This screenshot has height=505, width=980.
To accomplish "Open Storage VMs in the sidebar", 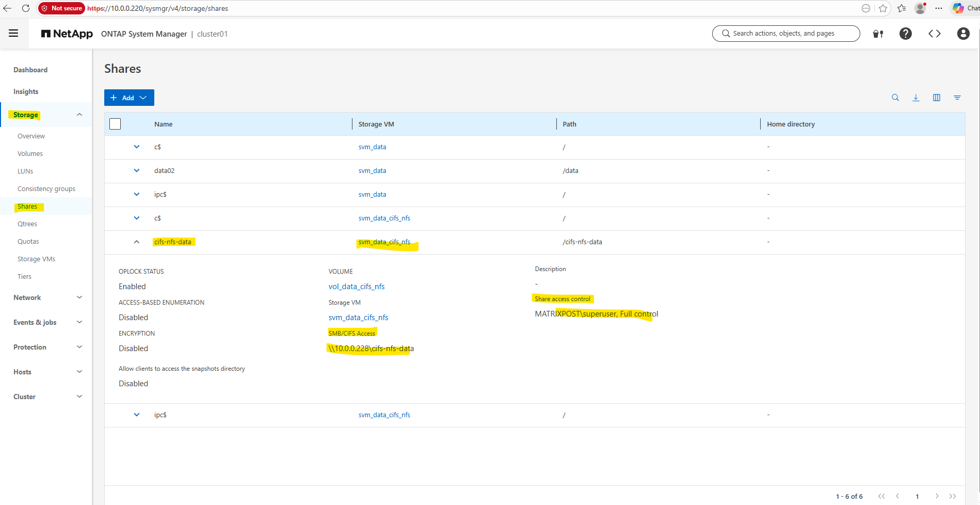I will (36, 259).
